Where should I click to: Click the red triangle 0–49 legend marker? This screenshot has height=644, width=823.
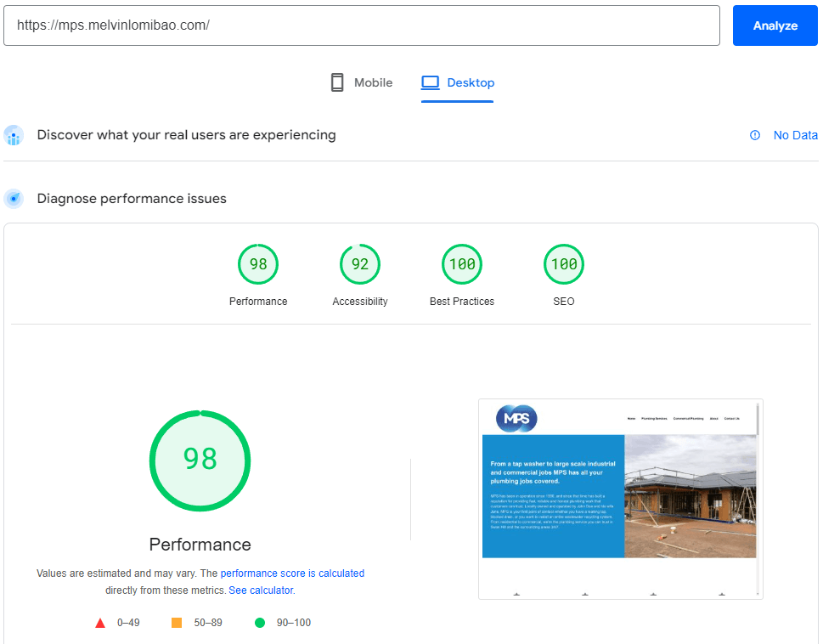(100, 623)
